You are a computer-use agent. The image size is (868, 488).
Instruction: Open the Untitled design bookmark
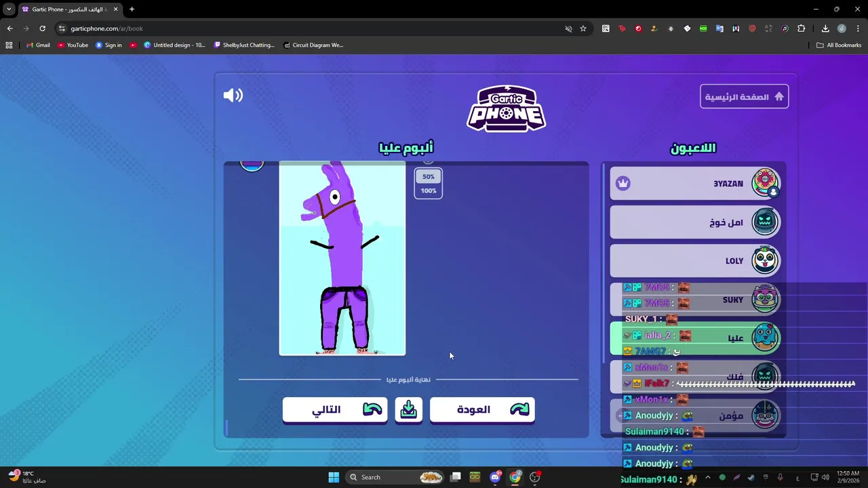click(174, 45)
